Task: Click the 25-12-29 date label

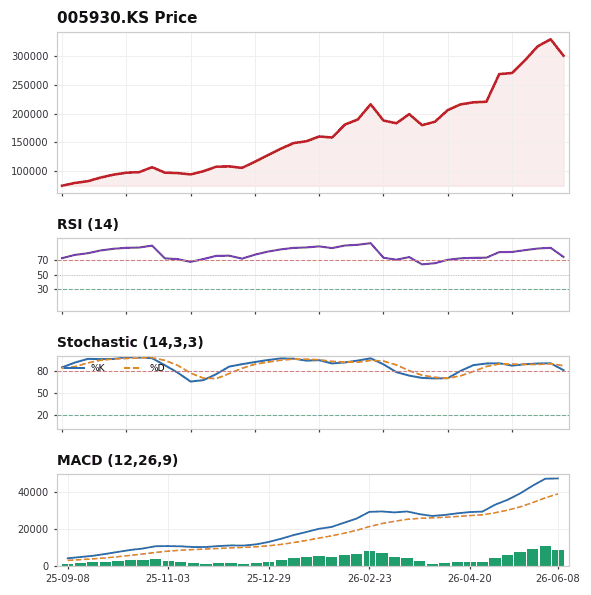Action: 269,579
